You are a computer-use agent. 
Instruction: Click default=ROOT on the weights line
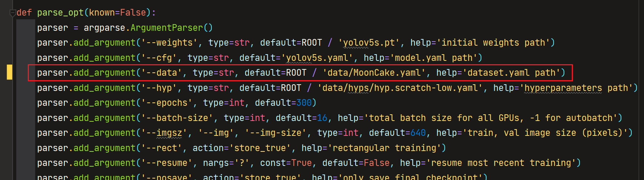tap(291, 43)
